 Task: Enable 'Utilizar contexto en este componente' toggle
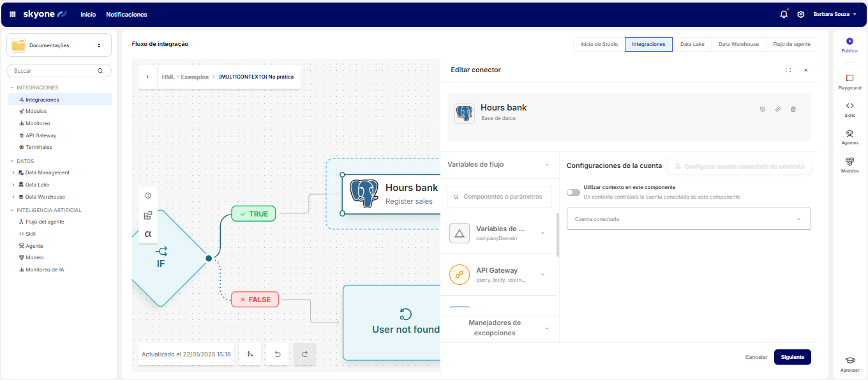tap(573, 192)
